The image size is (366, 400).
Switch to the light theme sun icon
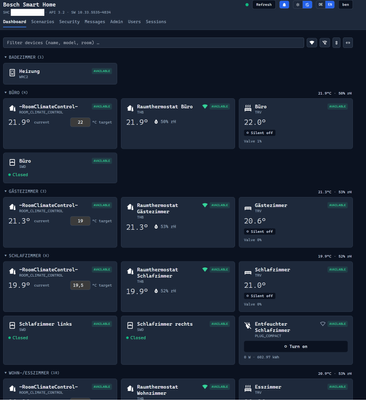pyautogui.click(x=298, y=5)
